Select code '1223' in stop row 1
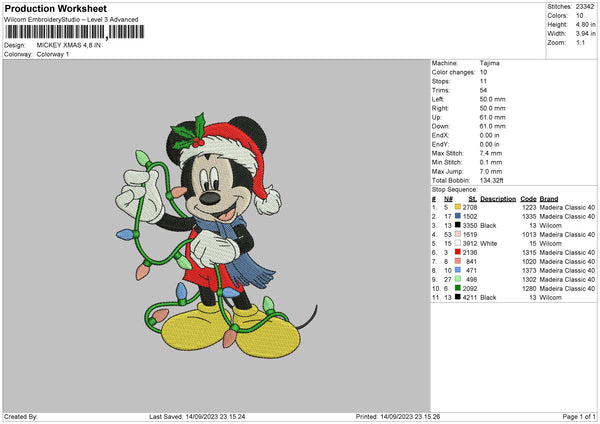 point(529,207)
